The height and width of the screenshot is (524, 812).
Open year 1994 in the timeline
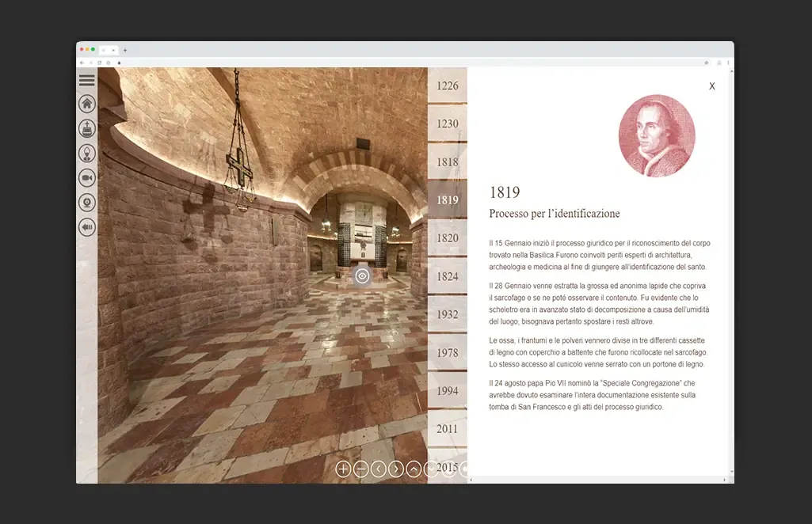click(x=448, y=391)
